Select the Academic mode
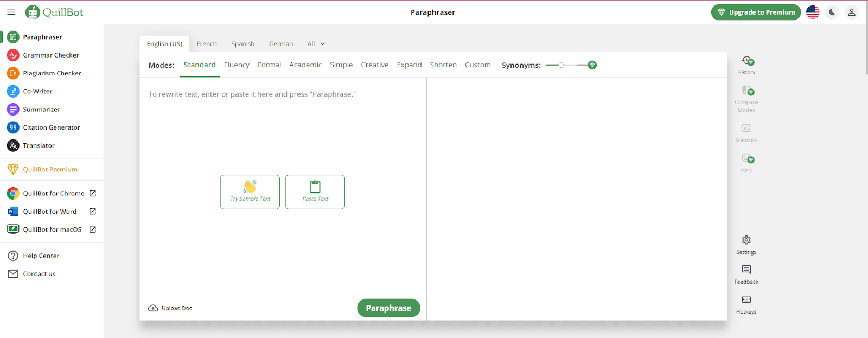 pos(305,65)
